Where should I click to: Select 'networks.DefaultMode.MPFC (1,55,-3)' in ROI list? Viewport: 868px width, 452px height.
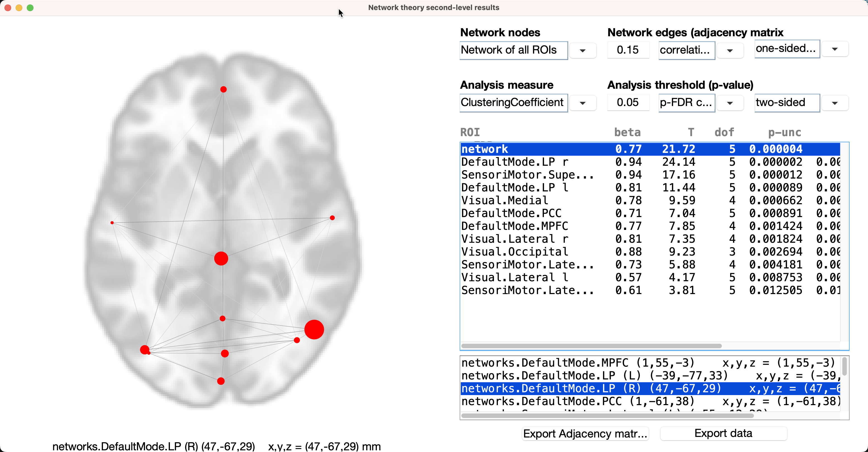(x=650, y=363)
